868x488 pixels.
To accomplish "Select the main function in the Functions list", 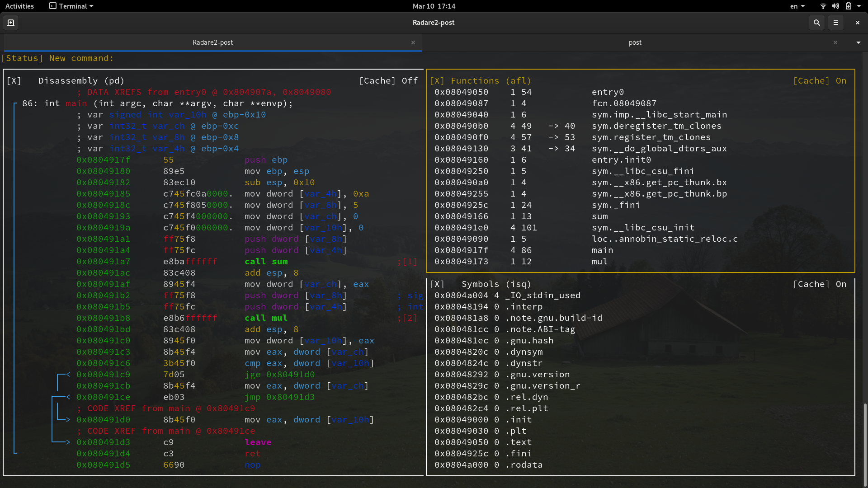I will click(x=602, y=250).
